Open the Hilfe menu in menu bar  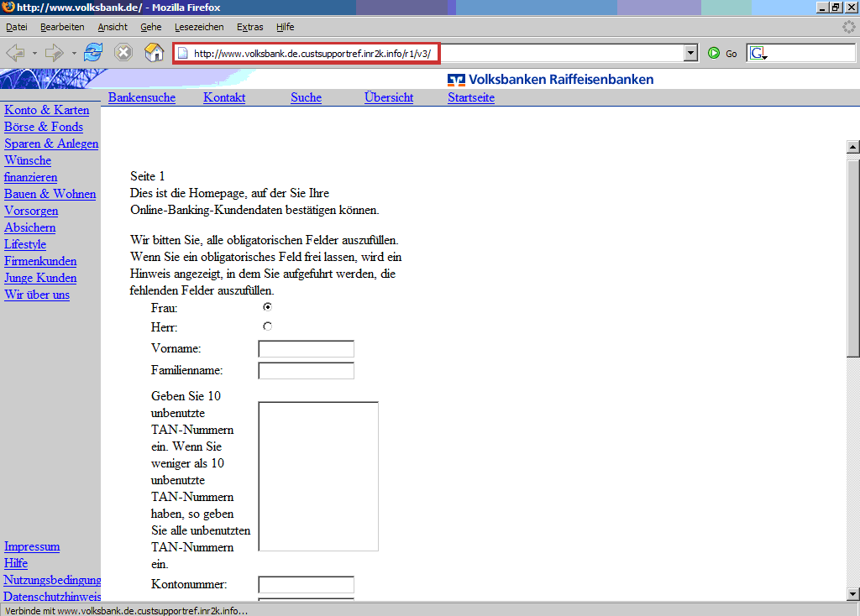pyautogui.click(x=286, y=27)
